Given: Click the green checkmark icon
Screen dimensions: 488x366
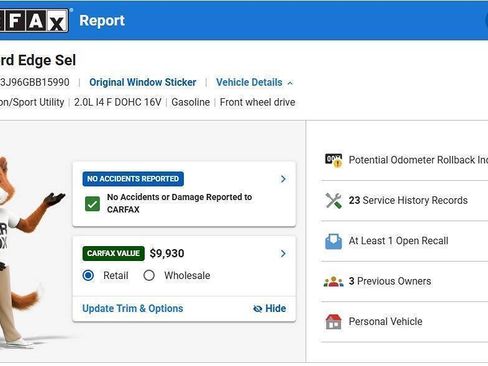Looking at the screenshot, I should (92, 204).
